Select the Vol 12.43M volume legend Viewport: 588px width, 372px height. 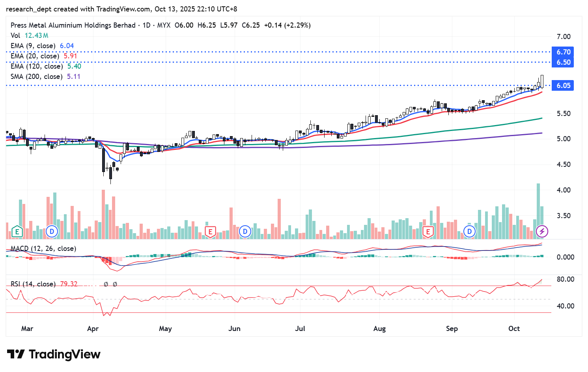click(x=30, y=36)
